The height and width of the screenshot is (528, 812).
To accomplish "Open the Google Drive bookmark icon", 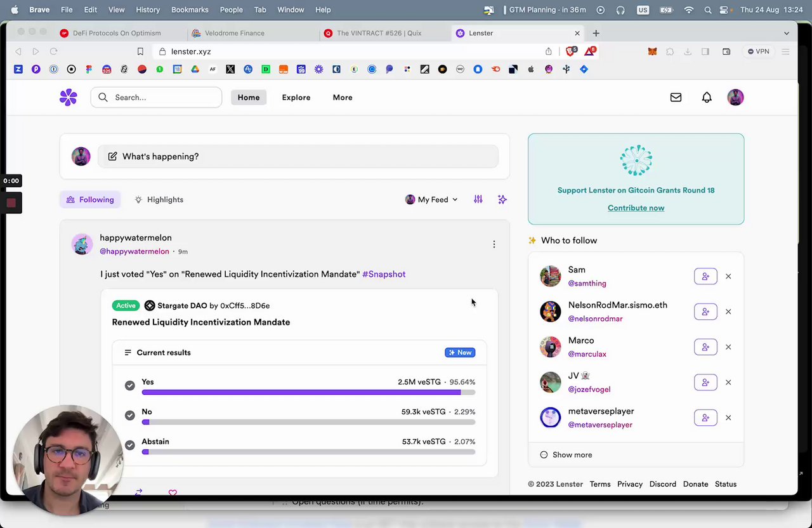I will coord(195,69).
